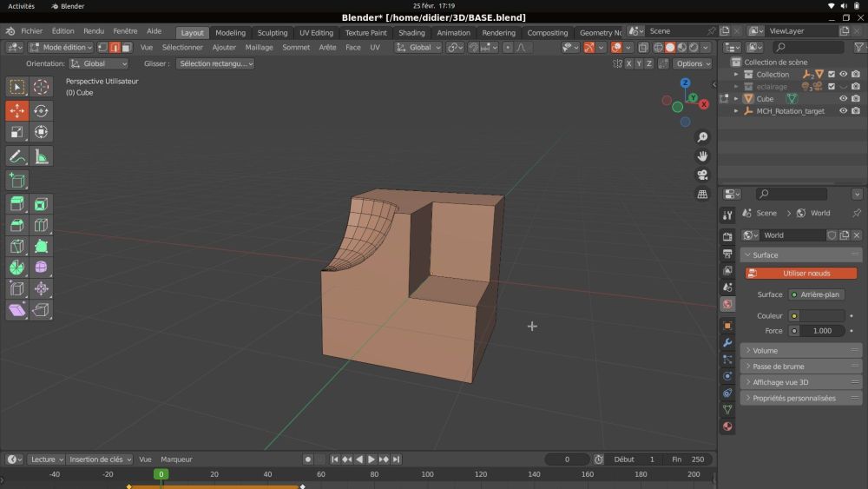Select the Rotate tool
Image resolution: width=868 pixels, height=489 pixels.
coord(41,110)
